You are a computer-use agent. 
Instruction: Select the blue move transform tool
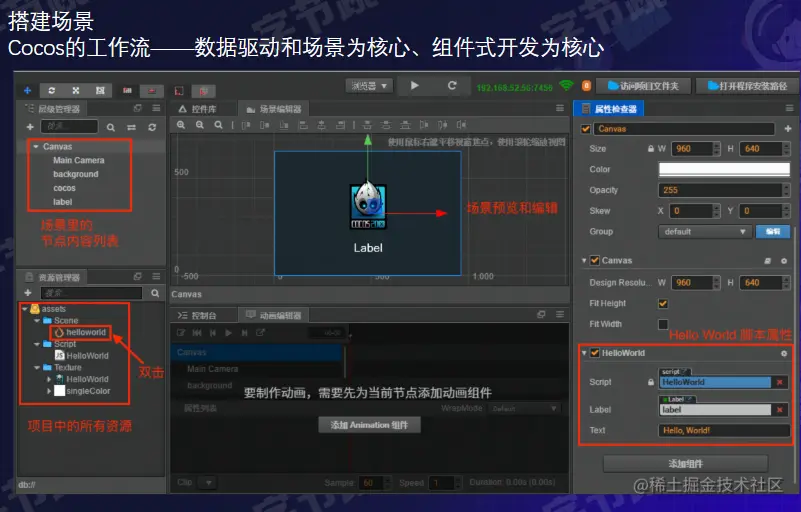point(28,90)
